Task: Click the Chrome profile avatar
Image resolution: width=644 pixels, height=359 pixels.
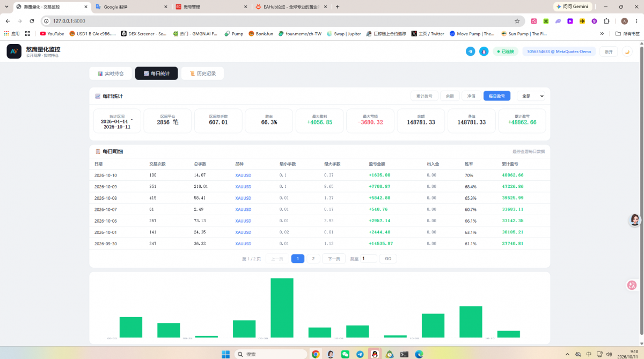Action: 624,21
